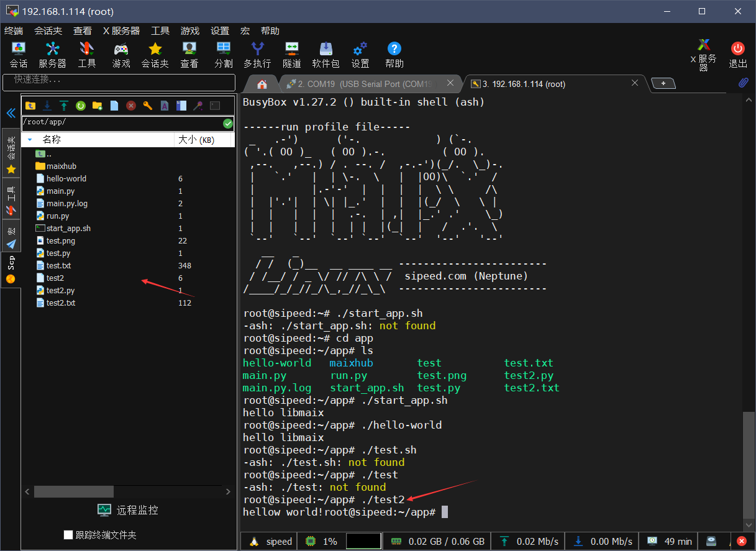Open the X服务器 menu in menu bar
The width and height of the screenshot is (756, 551).
click(x=121, y=30)
